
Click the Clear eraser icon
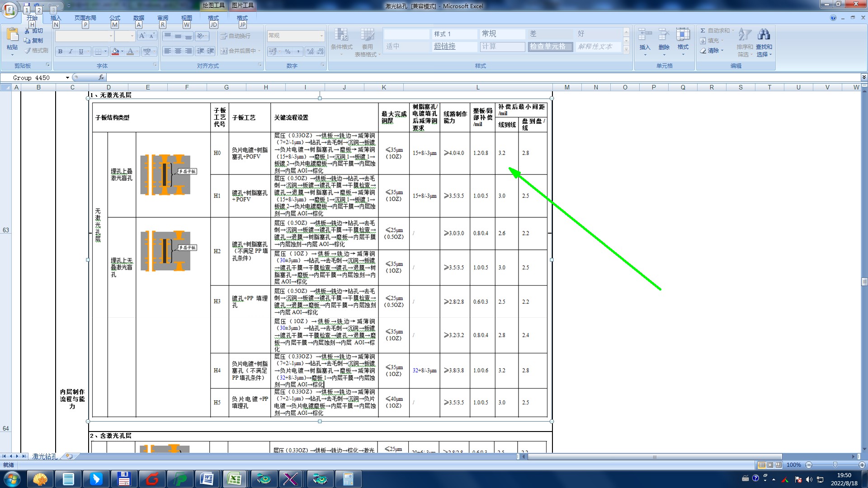(x=703, y=51)
